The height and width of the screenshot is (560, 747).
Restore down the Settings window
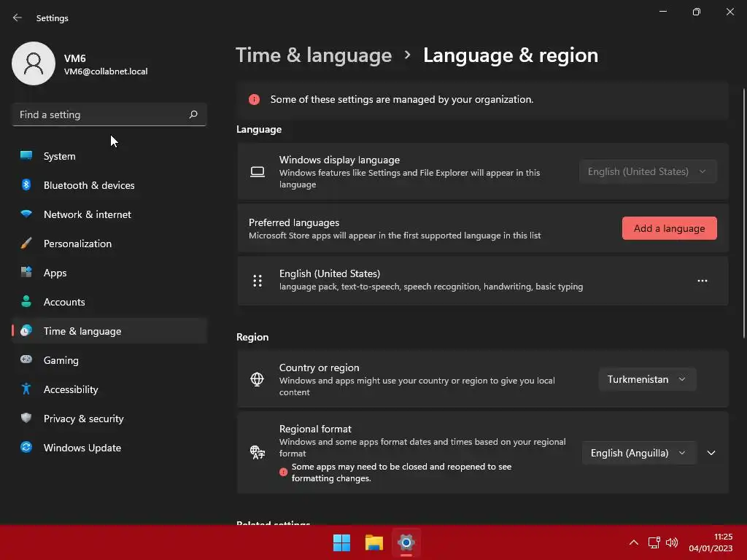[x=696, y=12]
